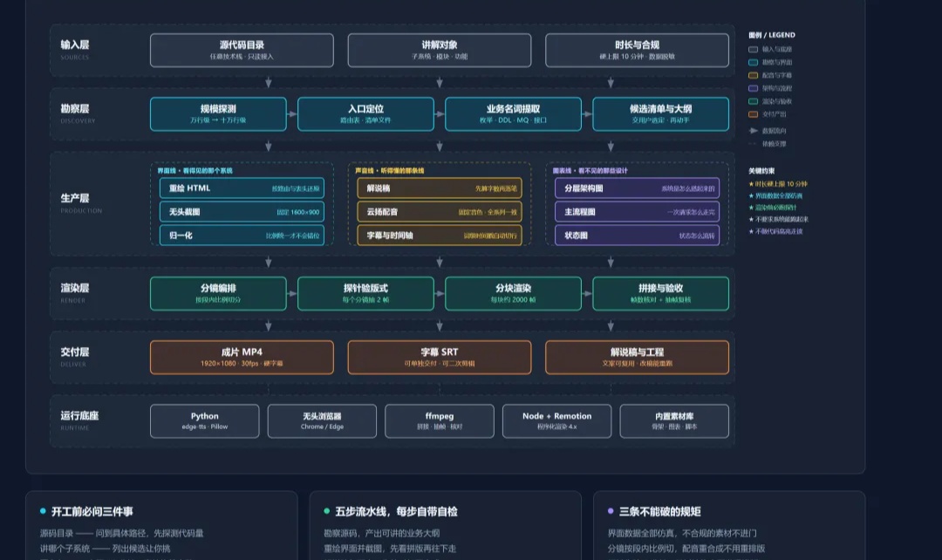Click the 无头截图 row

(x=242, y=211)
